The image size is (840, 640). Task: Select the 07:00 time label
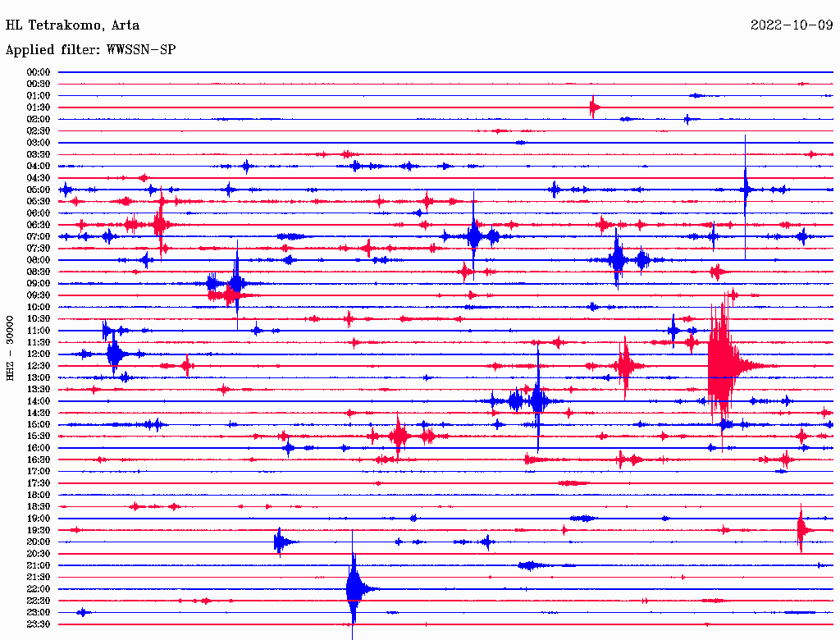(39, 236)
